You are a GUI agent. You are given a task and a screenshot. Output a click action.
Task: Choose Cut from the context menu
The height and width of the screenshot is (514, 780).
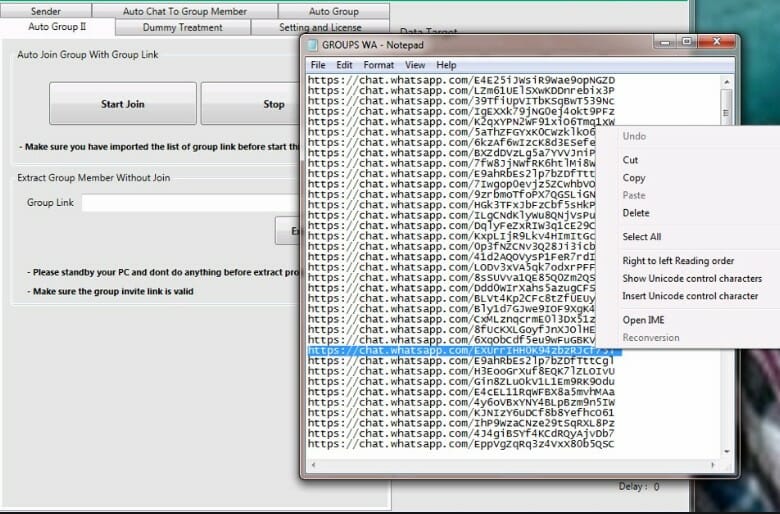[x=630, y=160]
